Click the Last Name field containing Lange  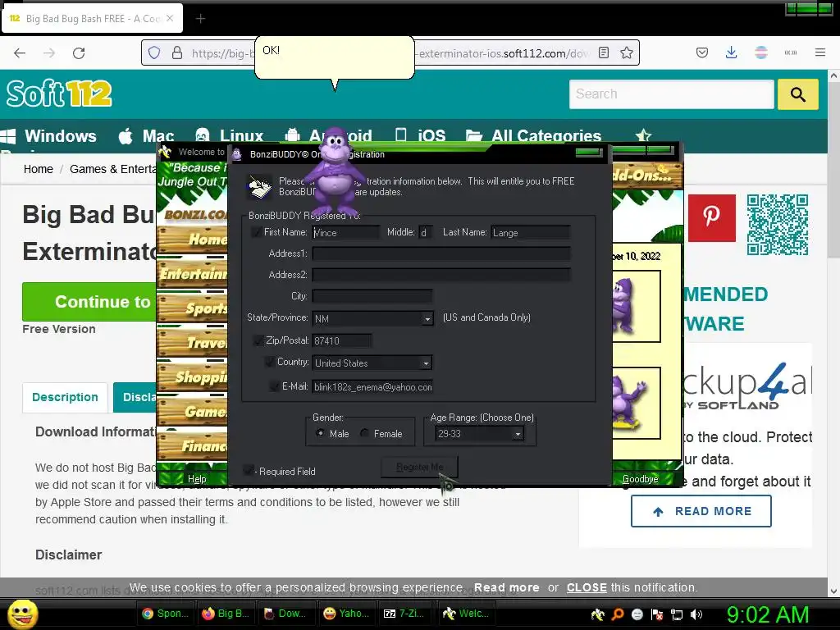click(531, 232)
